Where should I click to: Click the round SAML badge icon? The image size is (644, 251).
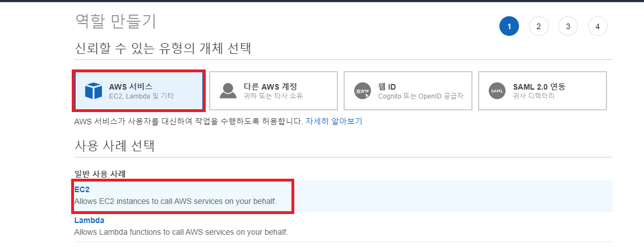tap(497, 91)
